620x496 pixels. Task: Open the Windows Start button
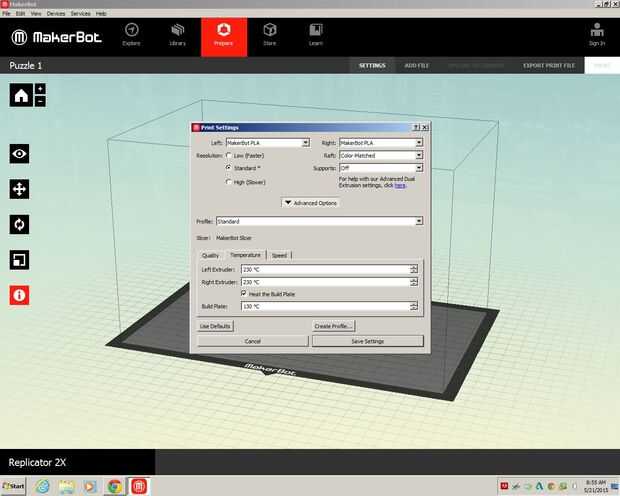(13, 486)
